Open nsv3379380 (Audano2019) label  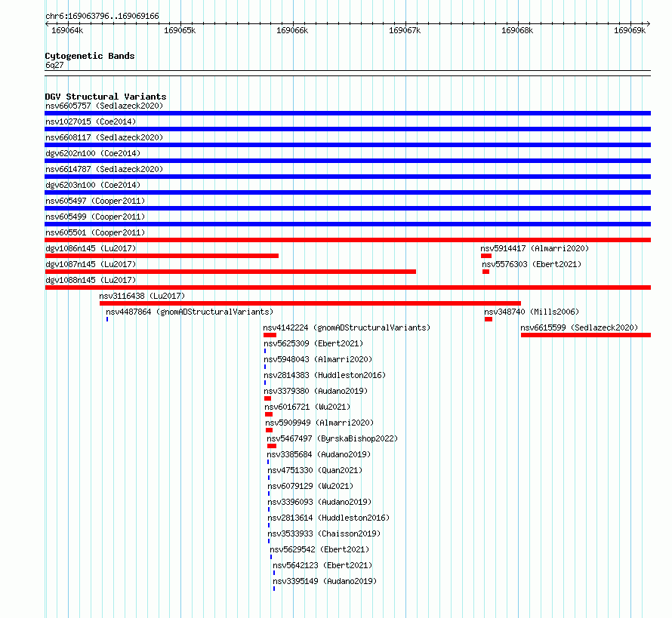click(316, 391)
